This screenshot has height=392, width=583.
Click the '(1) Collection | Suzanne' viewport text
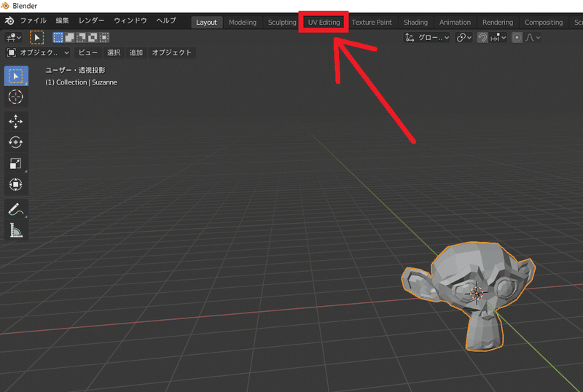click(81, 82)
